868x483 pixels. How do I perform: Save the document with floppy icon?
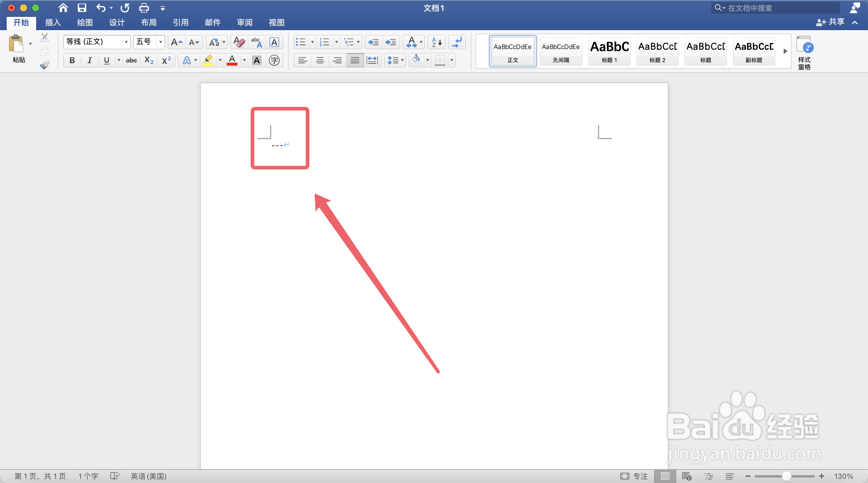pos(82,8)
